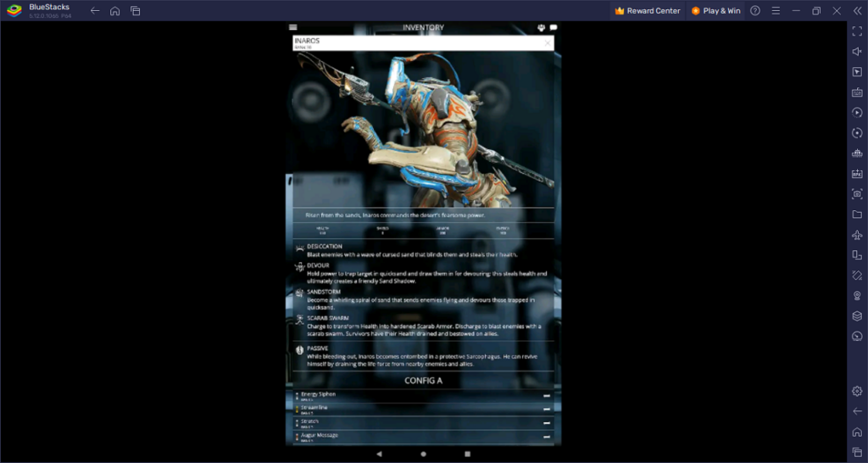Toggle airplane mode icon in sidebar
Screen dimensions: 868x463
pos(857,235)
